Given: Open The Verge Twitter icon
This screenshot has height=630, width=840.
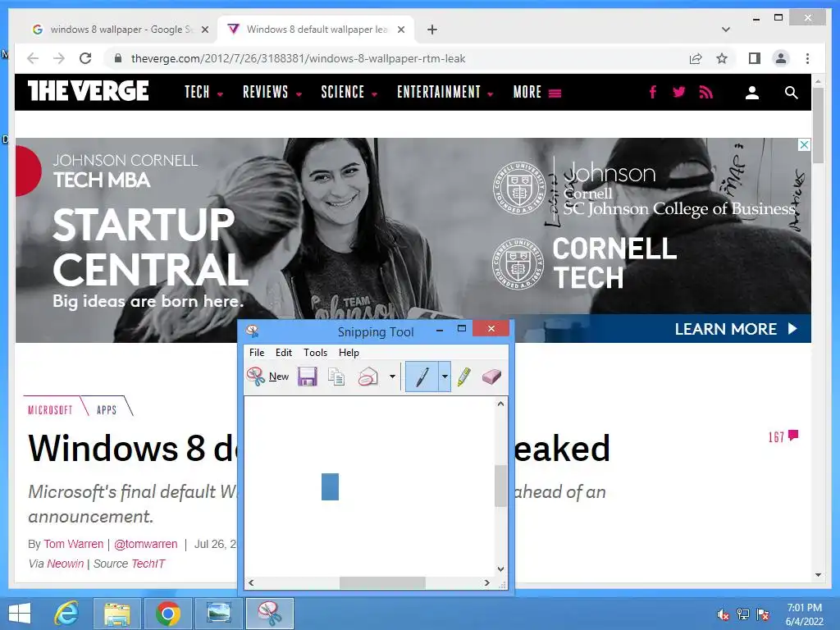Looking at the screenshot, I should (678, 92).
